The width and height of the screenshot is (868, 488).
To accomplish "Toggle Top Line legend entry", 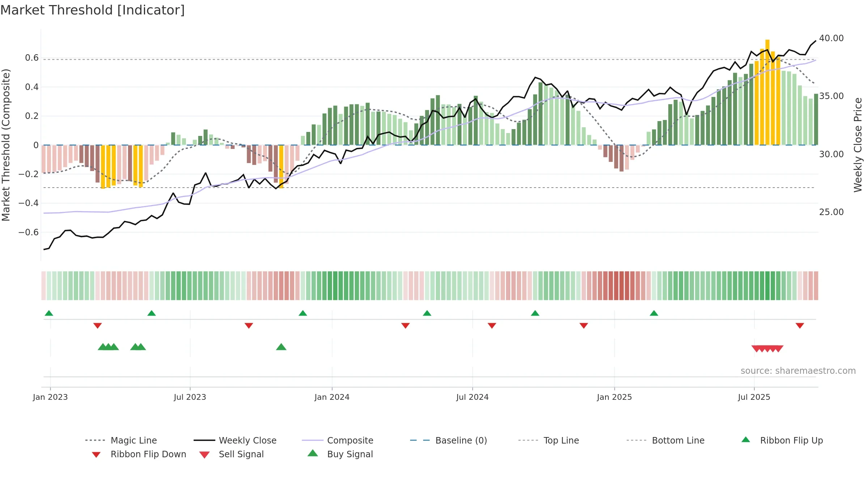I will [548, 440].
